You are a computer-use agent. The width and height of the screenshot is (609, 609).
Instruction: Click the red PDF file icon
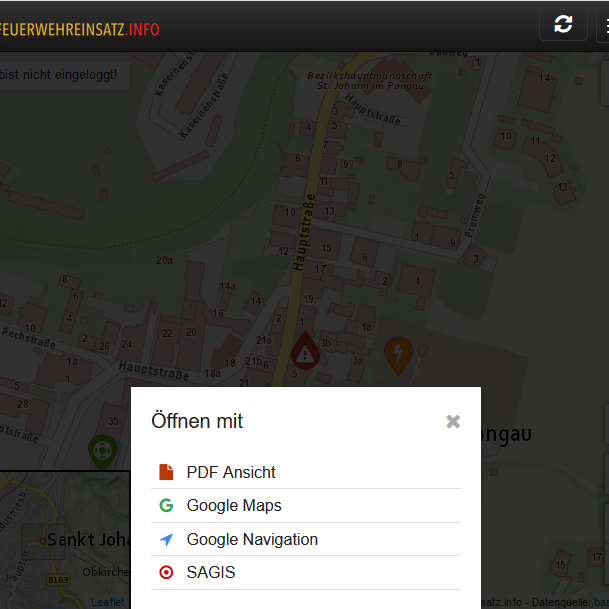click(166, 472)
